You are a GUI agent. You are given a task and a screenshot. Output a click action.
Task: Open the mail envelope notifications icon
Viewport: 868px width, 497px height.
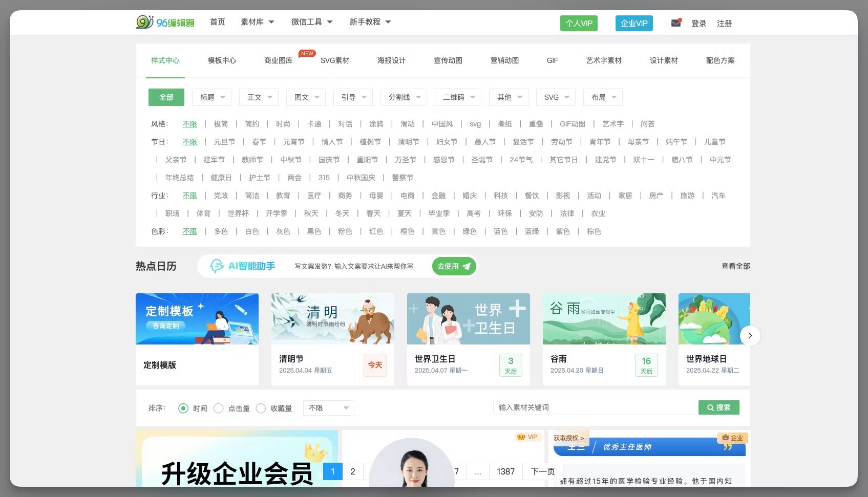[676, 23]
